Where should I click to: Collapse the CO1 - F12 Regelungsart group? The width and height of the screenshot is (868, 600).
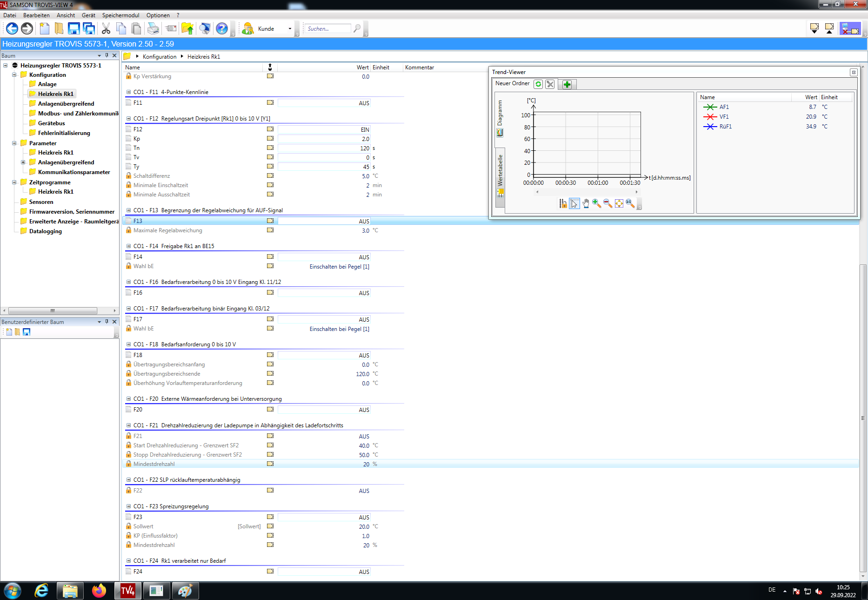click(x=129, y=119)
